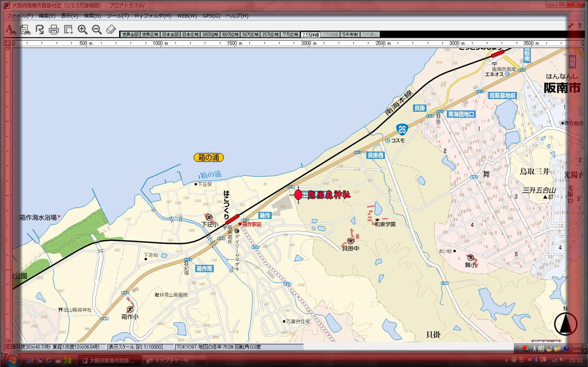Select the eraser tool
Viewport: 588px width, 367px height.
coord(111,29)
